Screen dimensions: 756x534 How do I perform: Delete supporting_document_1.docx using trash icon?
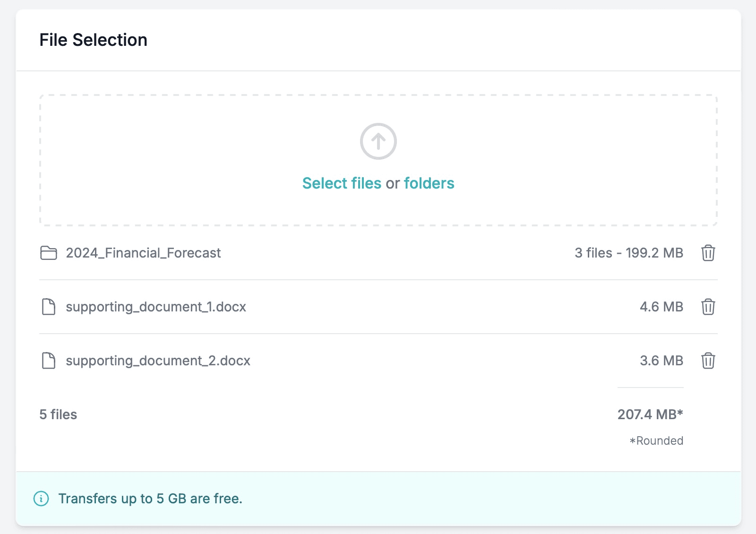708,307
